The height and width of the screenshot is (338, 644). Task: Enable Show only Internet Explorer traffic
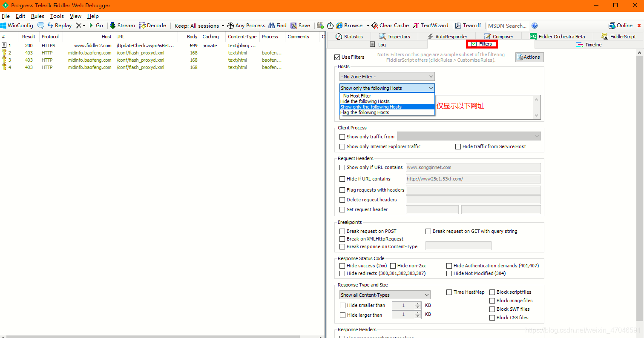[x=342, y=146]
